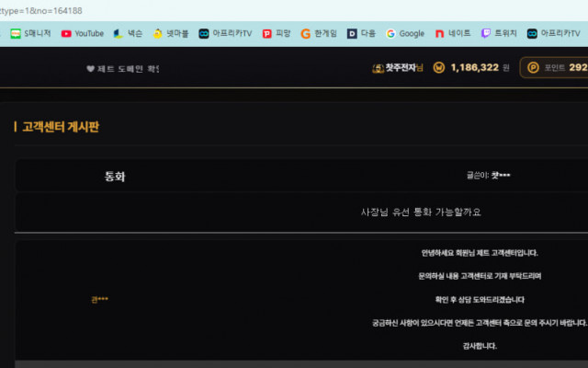Image resolution: width=588 pixels, height=368 pixels.
Task: Open the 트위치 bookmark
Action: 499,34
